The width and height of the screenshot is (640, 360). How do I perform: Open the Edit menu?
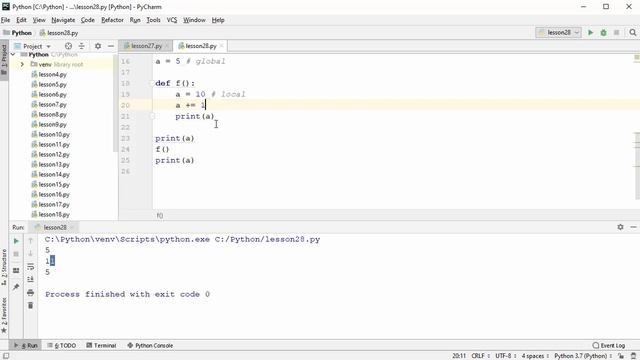(x=21, y=20)
